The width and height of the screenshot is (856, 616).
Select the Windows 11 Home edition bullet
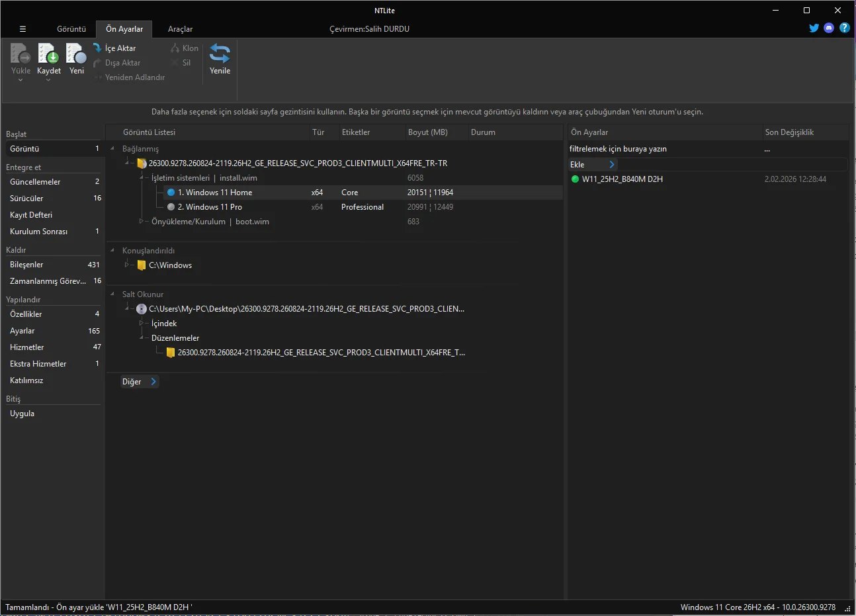pyautogui.click(x=171, y=193)
